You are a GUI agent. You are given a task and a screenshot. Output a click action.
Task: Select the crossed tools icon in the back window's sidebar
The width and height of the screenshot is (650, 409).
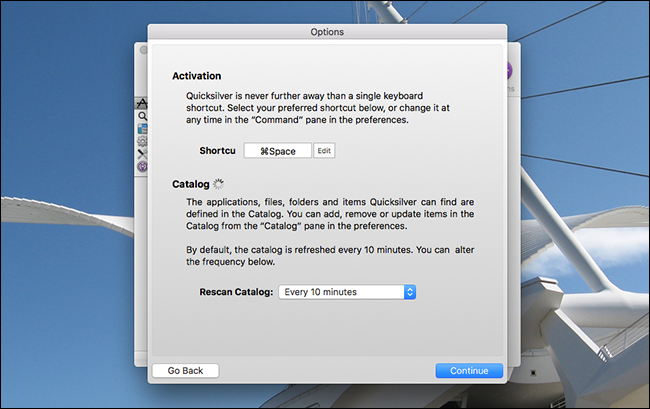point(142,154)
